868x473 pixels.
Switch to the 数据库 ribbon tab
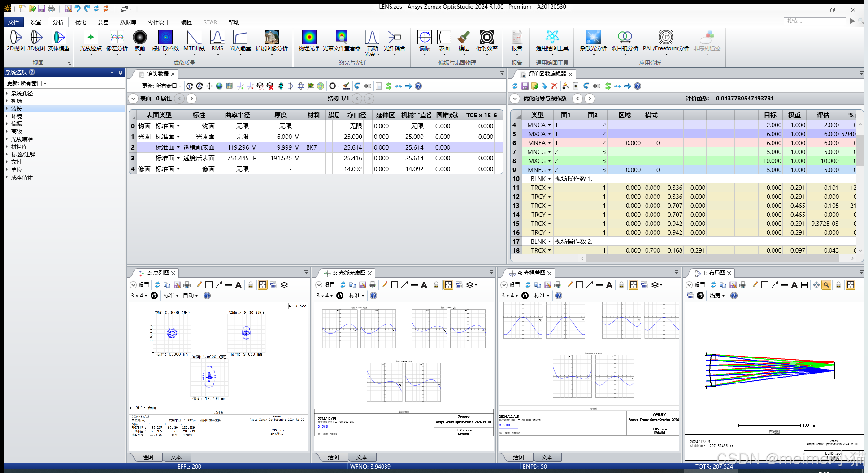click(128, 22)
